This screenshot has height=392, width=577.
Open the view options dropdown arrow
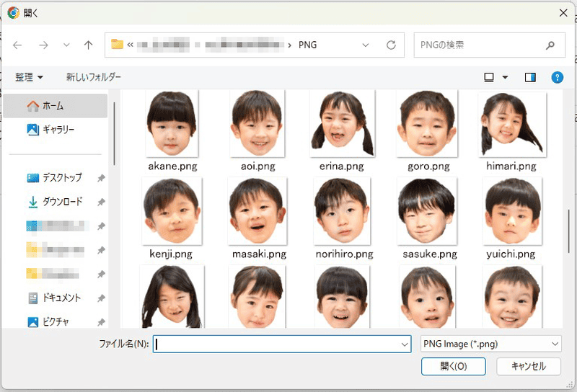[506, 77]
